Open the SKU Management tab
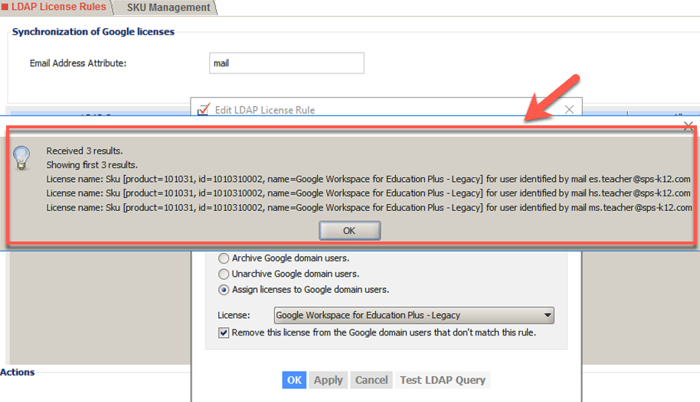Viewport: 700px width, 402px height. pyautogui.click(x=168, y=8)
